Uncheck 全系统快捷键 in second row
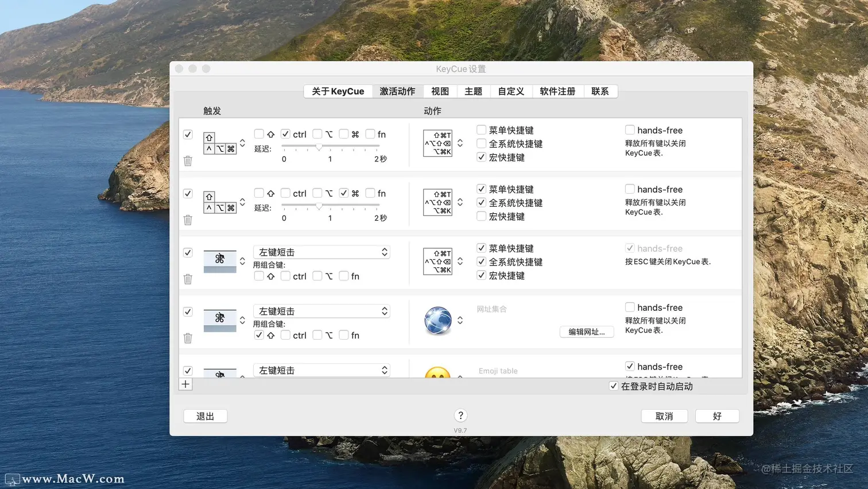The height and width of the screenshot is (489, 868). point(482,202)
